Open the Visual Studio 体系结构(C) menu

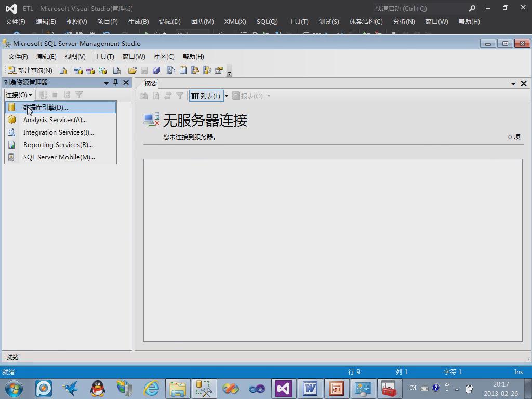366,22
